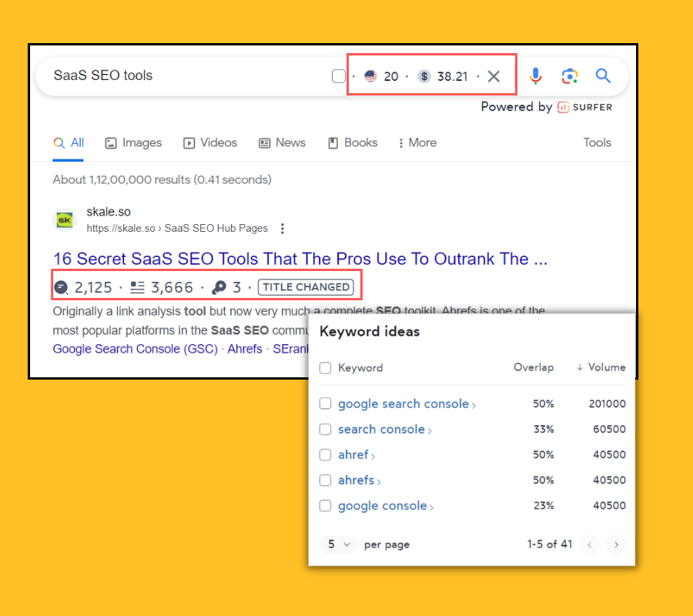Switch to the All tab
The height and width of the screenshot is (616, 693).
coord(69,142)
